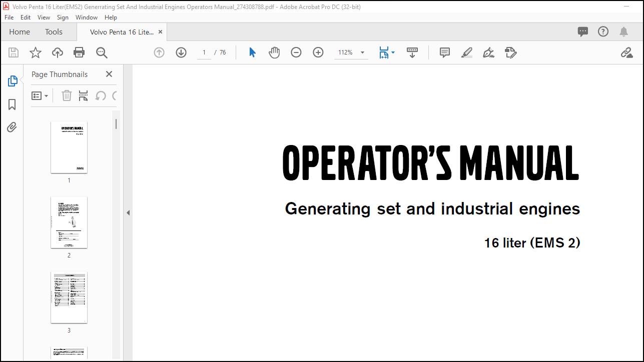Click the 16 liter (EMS 2) text
The image size is (644, 362).
[532, 243]
